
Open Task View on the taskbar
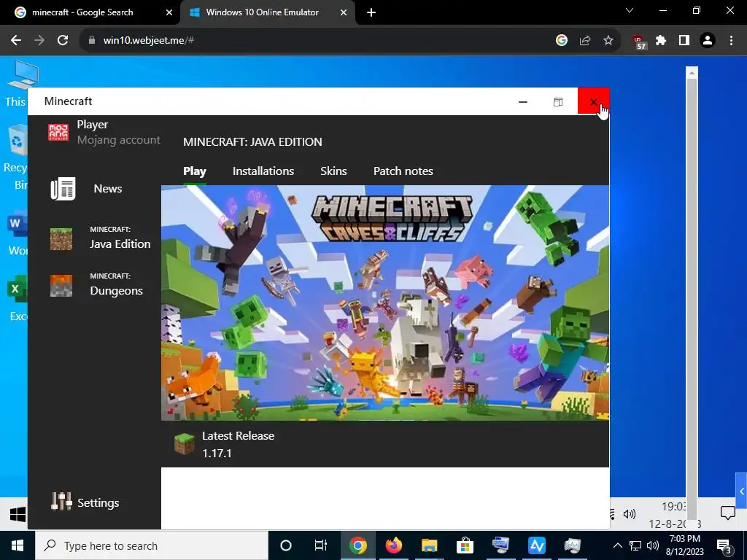(x=321, y=545)
